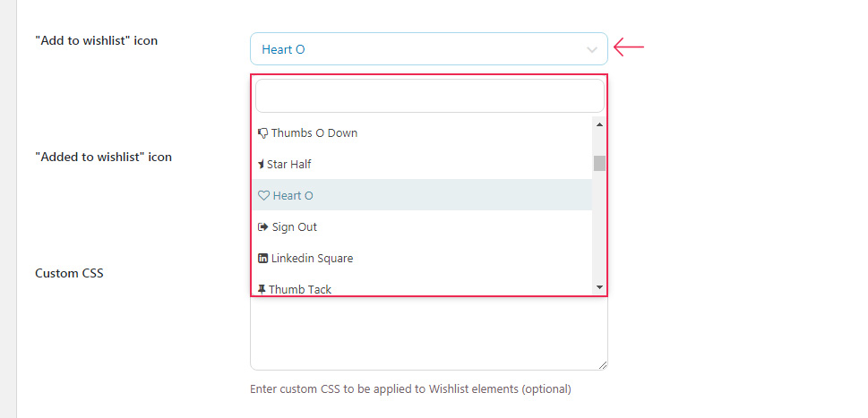Focus the icon search field in dropdown
868x418 pixels.
(x=429, y=96)
